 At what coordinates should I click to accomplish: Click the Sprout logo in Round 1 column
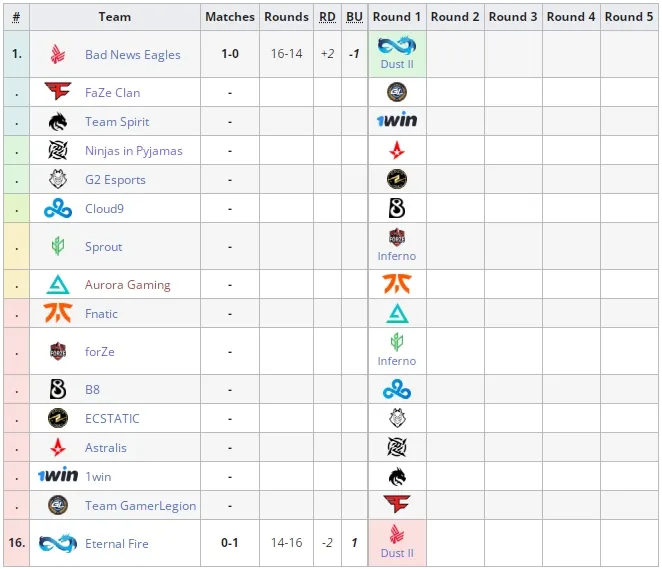click(x=397, y=342)
